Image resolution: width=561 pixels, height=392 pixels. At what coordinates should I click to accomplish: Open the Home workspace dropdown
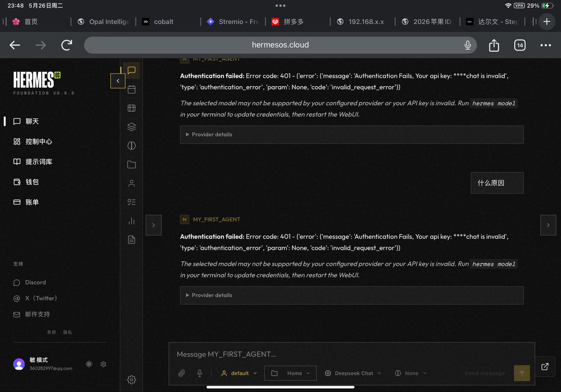tap(290, 373)
